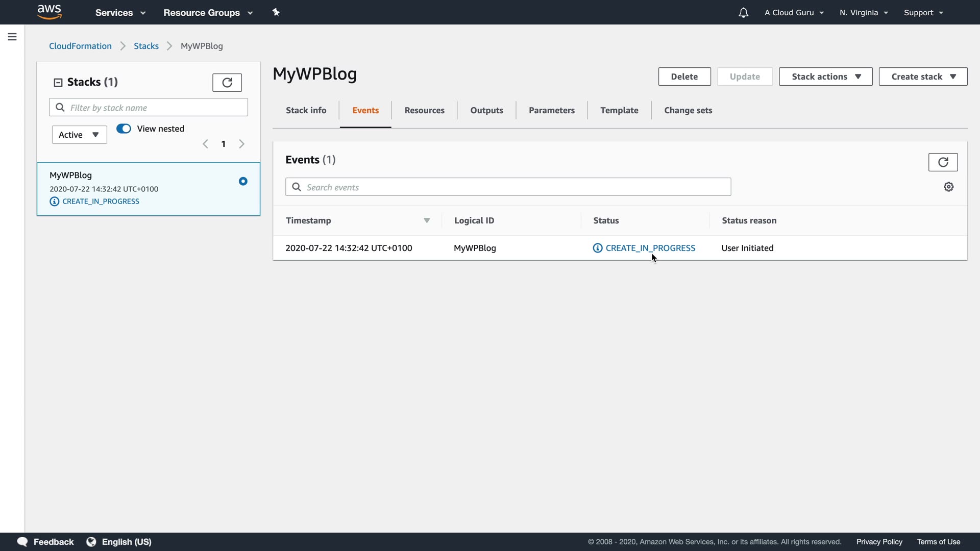Image resolution: width=980 pixels, height=551 pixels.
Task: Go to CloudFormation breadcrumb link
Action: 80,46
